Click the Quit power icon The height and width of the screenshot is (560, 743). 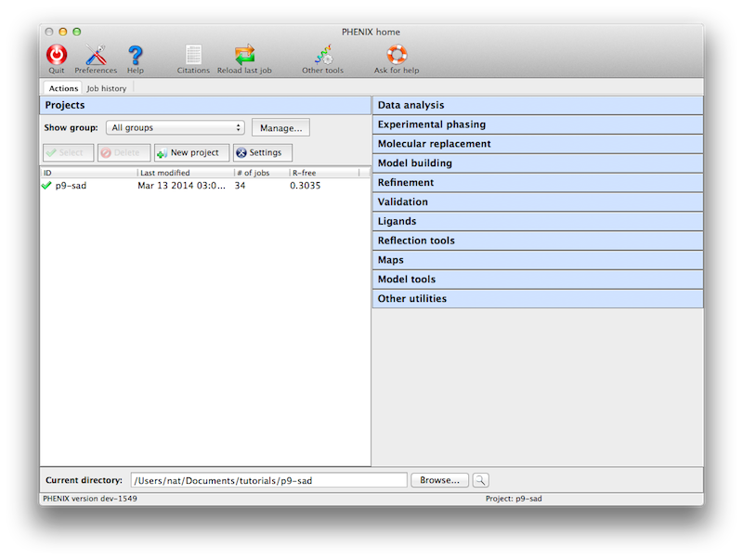[x=57, y=55]
